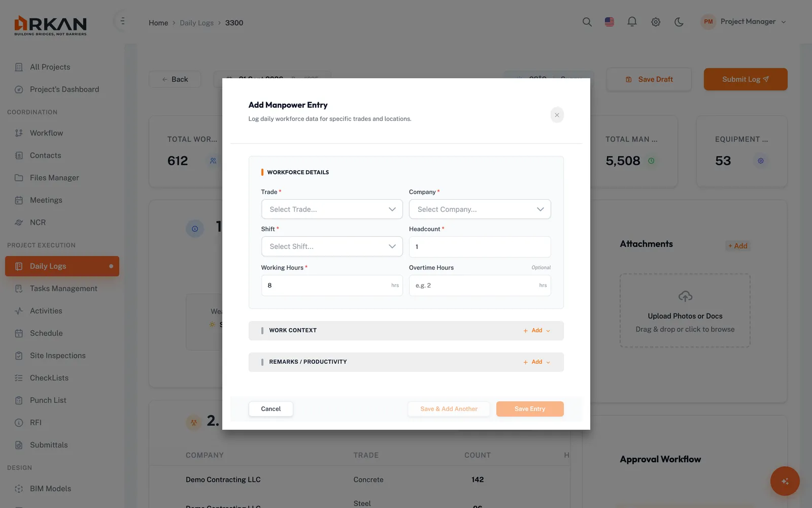Viewport: 812px width, 508px height.
Task: Collapse sidebar using the menu toggle icon
Action: pyautogui.click(x=122, y=21)
